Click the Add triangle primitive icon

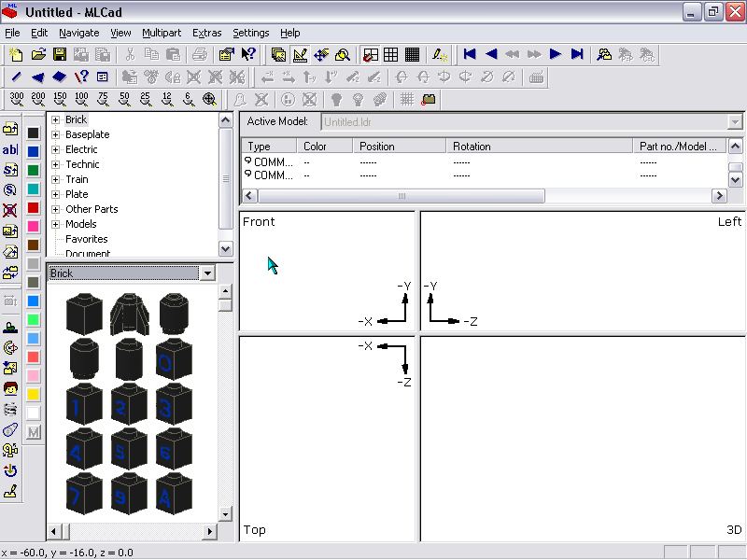point(37,77)
